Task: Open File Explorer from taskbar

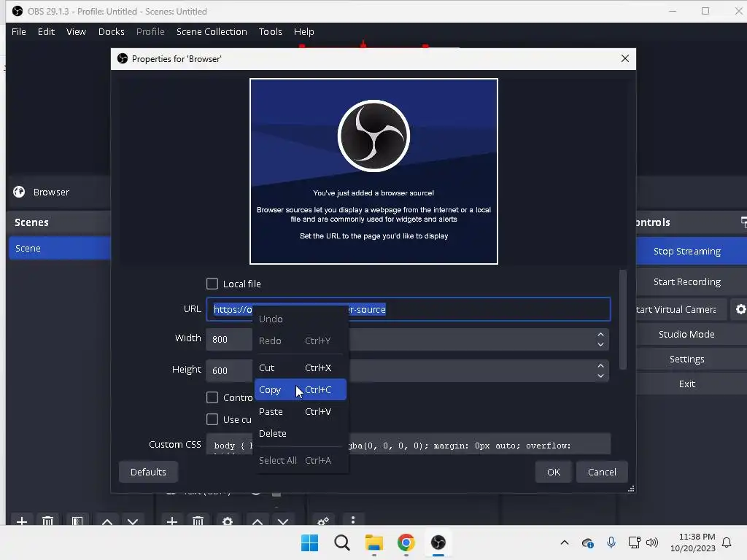Action: click(x=374, y=542)
